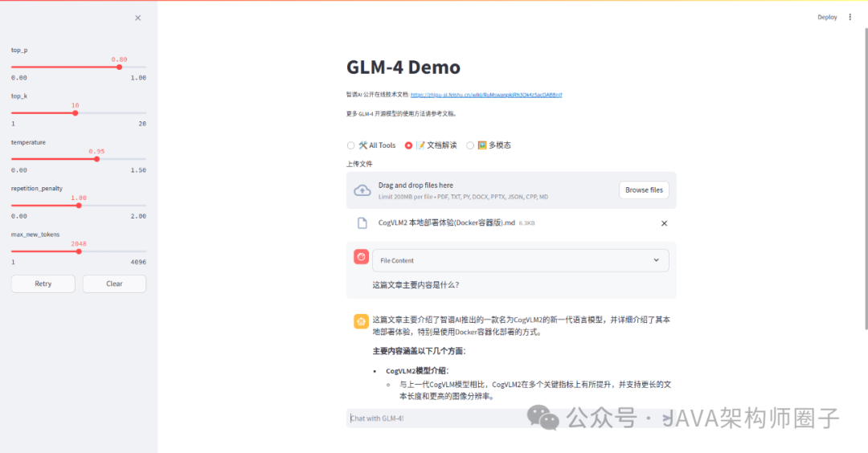Click the GLM-4 Demo heading
Image resolution: width=868 pixels, height=453 pixels.
pos(403,67)
